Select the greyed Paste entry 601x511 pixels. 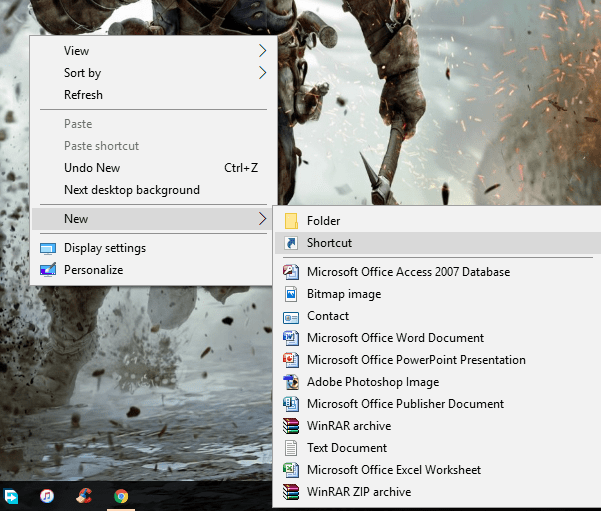[153, 124]
